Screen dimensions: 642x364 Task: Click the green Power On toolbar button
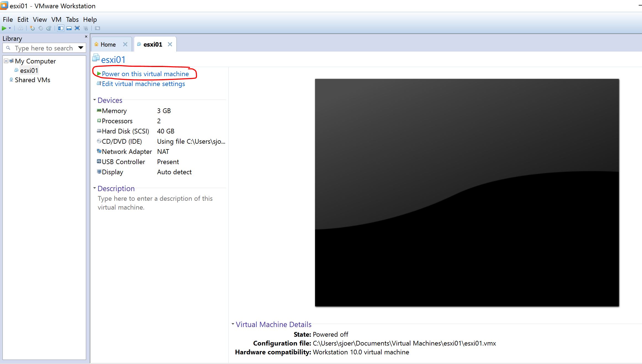click(4, 28)
